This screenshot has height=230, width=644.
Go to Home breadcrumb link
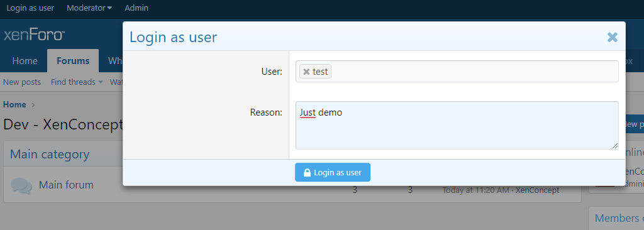[x=14, y=105]
